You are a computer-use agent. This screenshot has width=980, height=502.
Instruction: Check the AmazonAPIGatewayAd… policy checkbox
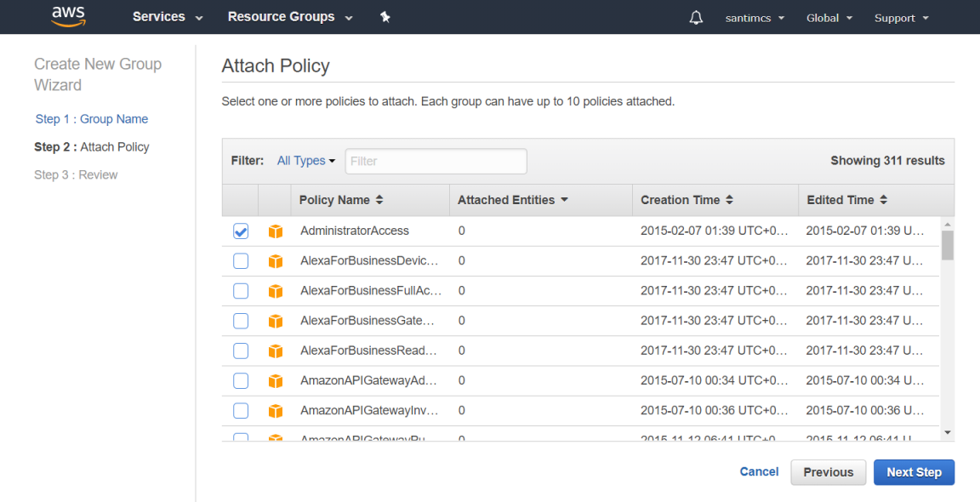click(241, 380)
